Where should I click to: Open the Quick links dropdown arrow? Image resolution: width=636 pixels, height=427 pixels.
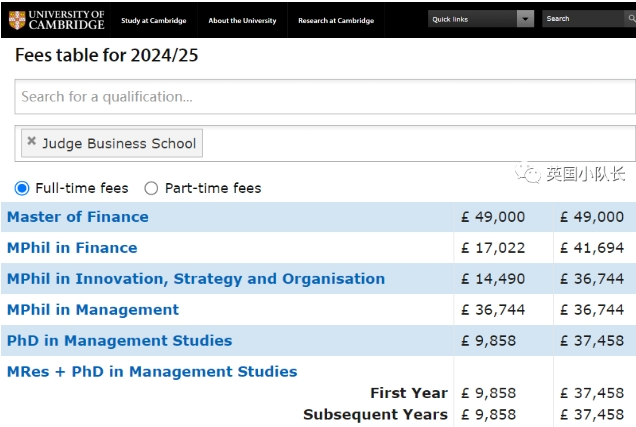[x=525, y=19]
